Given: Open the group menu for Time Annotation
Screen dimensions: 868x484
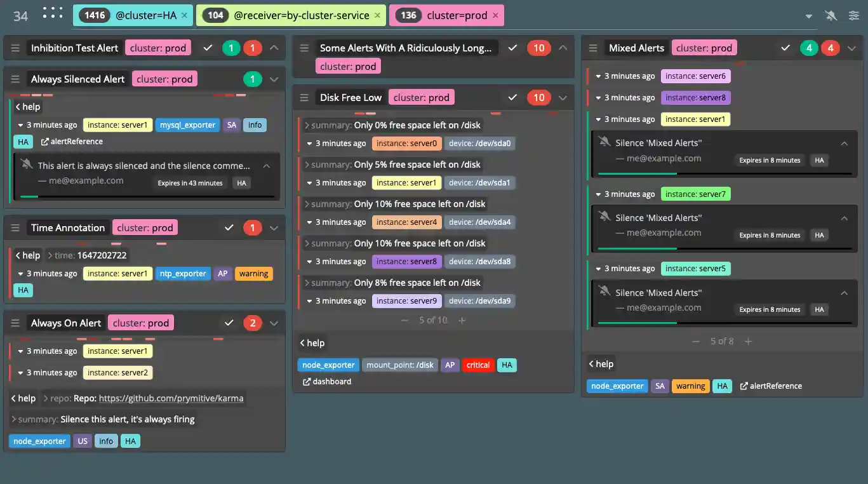Looking at the screenshot, I should 15,227.
